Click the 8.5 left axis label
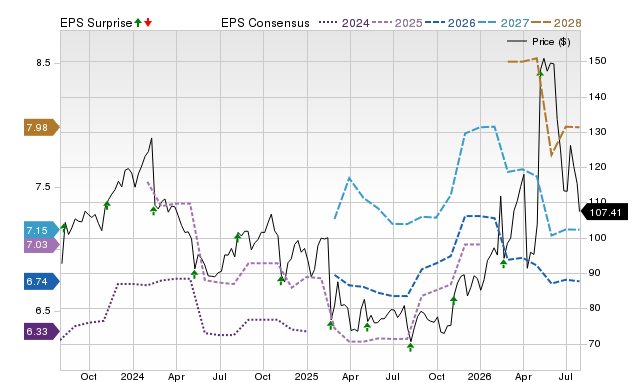 coord(43,63)
